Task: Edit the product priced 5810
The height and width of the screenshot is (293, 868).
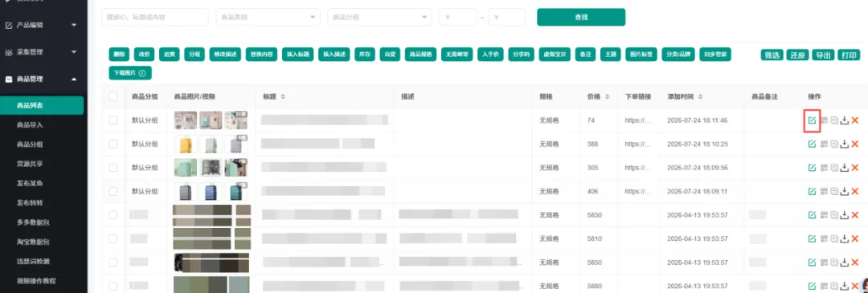Action: (x=812, y=238)
